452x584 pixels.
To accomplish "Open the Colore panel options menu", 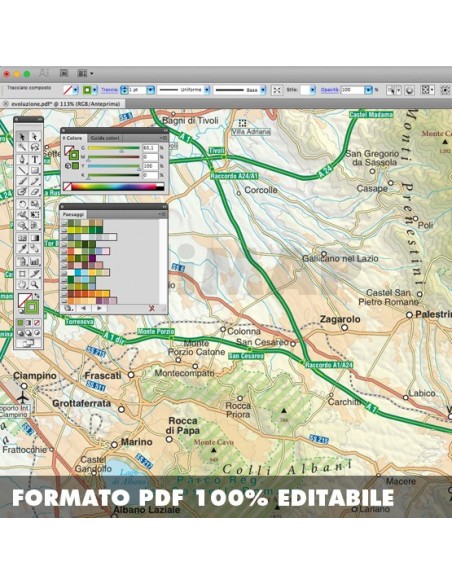I will (164, 138).
